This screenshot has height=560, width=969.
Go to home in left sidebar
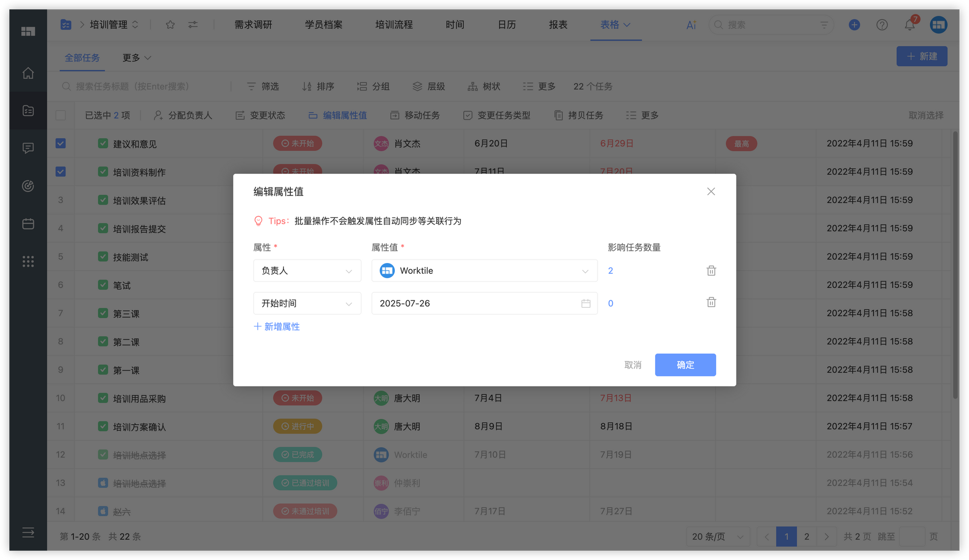(28, 73)
